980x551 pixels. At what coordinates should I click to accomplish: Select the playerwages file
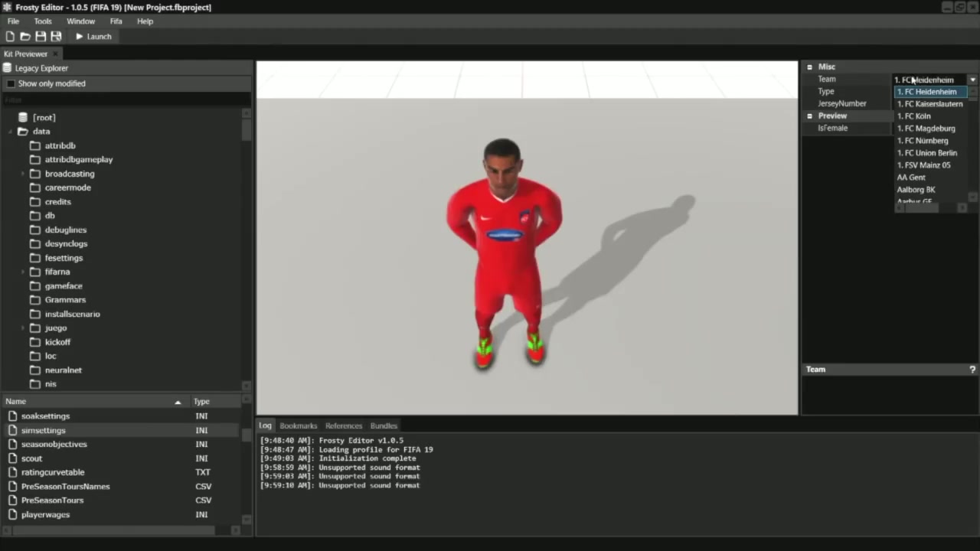pyautogui.click(x=45, y=515)
